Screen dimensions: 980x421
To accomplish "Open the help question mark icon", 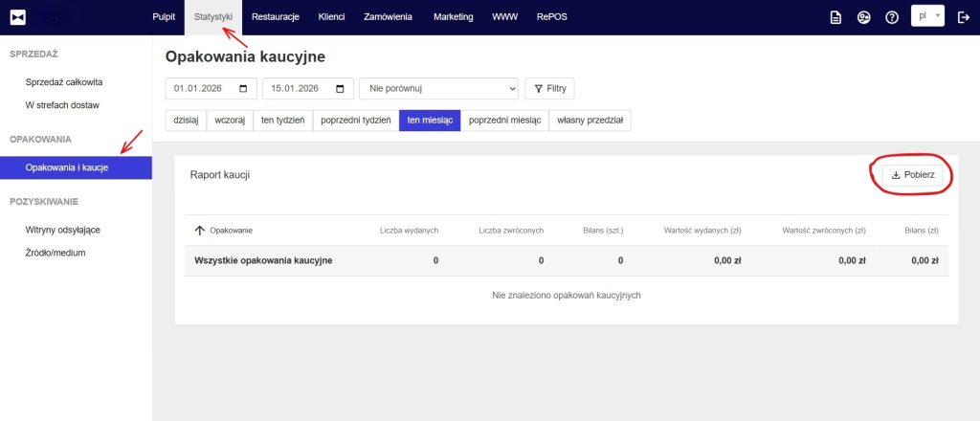I will (x=891, y=17).
